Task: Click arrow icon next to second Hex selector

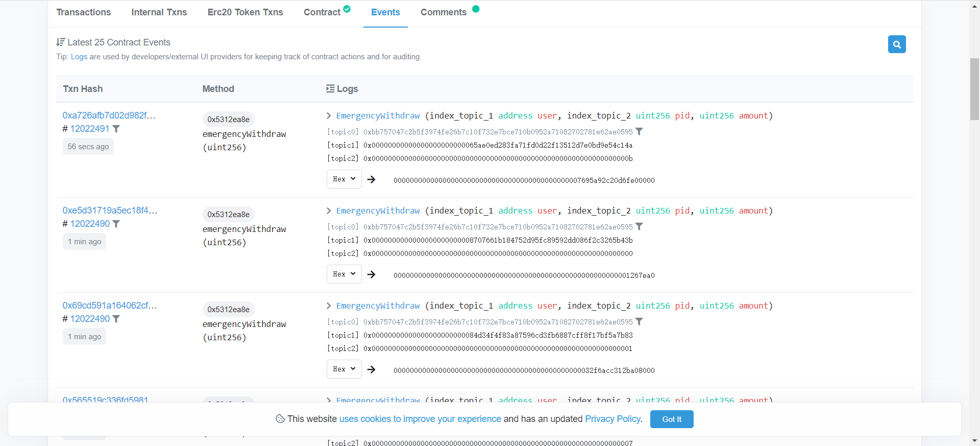Action: coord(372,274)
